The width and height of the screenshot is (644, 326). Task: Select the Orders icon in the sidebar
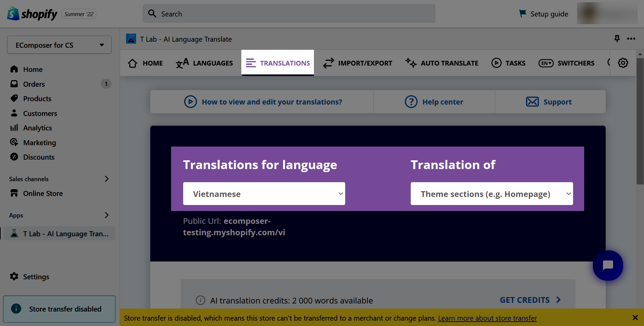coord(14,84)
